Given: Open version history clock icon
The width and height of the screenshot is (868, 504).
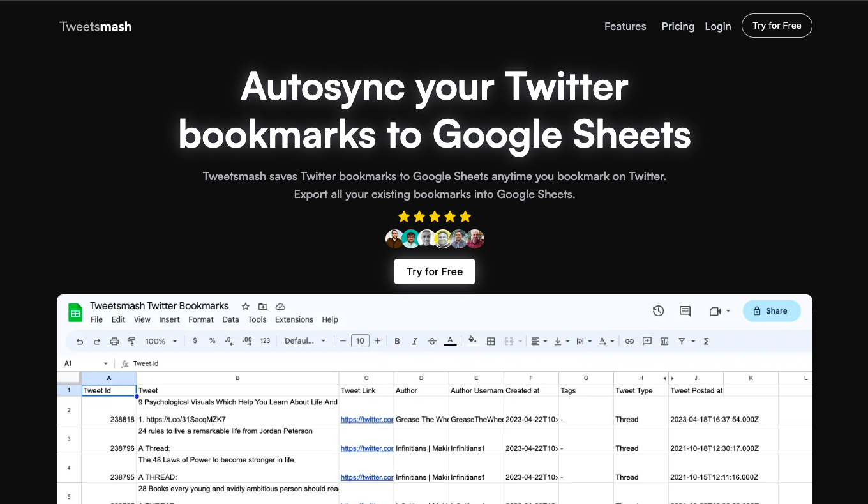Looking at the screenshot, I should 659,311.
